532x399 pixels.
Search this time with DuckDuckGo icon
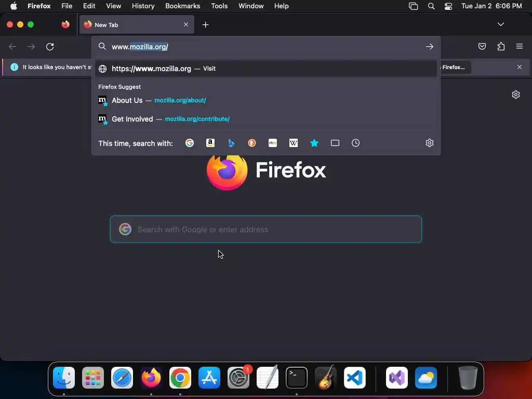252,143
